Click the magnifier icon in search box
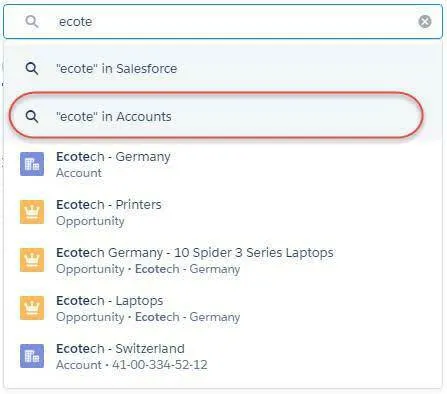Screen dimensions: 447x394 (x=32, y=22)
